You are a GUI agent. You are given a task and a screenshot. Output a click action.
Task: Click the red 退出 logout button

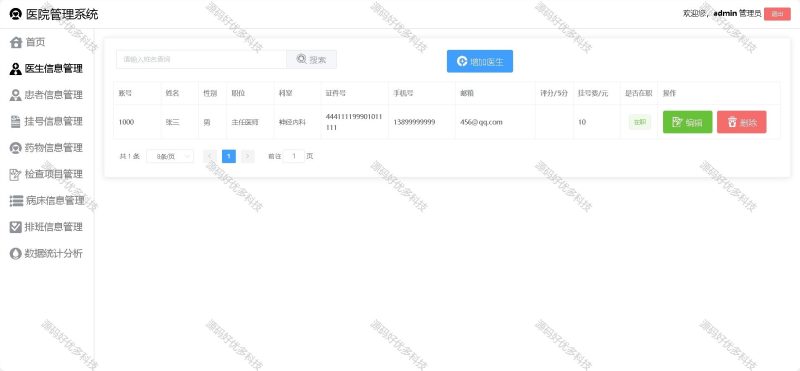pos(777,14)
